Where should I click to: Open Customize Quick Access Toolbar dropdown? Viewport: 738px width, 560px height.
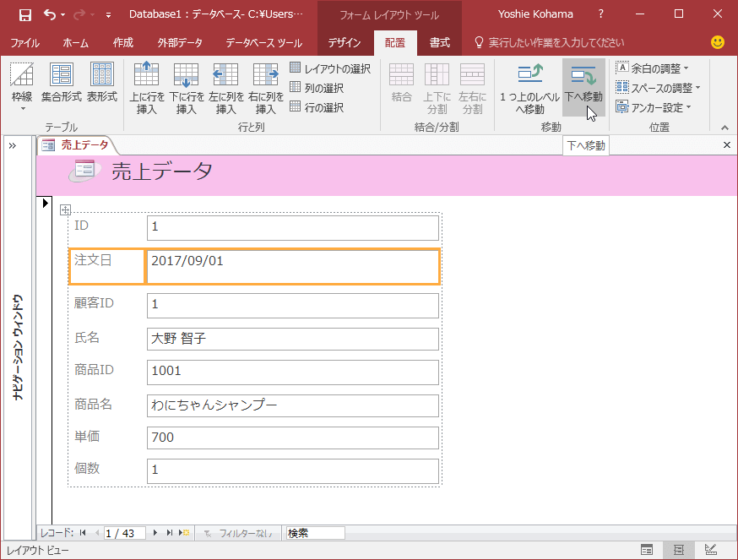(x=108, y=15)
